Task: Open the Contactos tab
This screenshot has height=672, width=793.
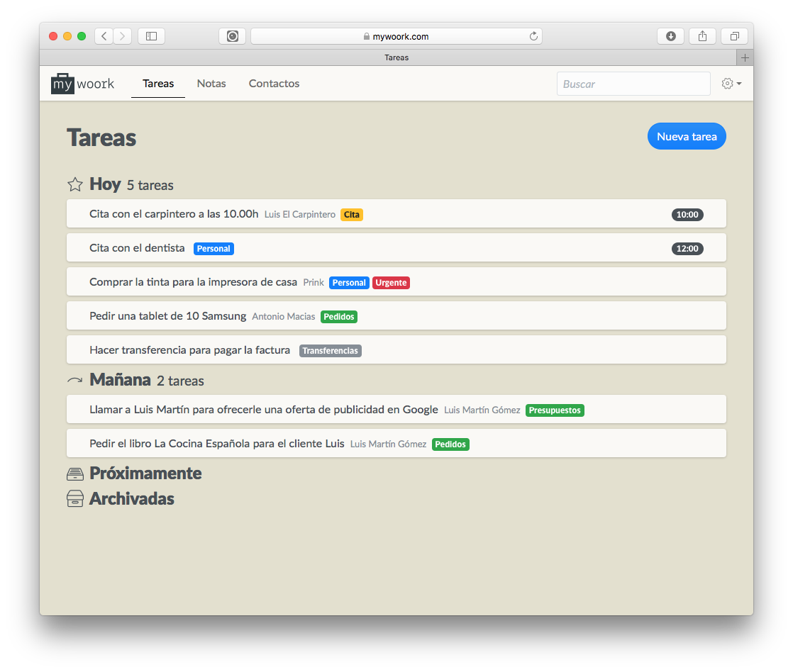Action: (x=274, y=84)
